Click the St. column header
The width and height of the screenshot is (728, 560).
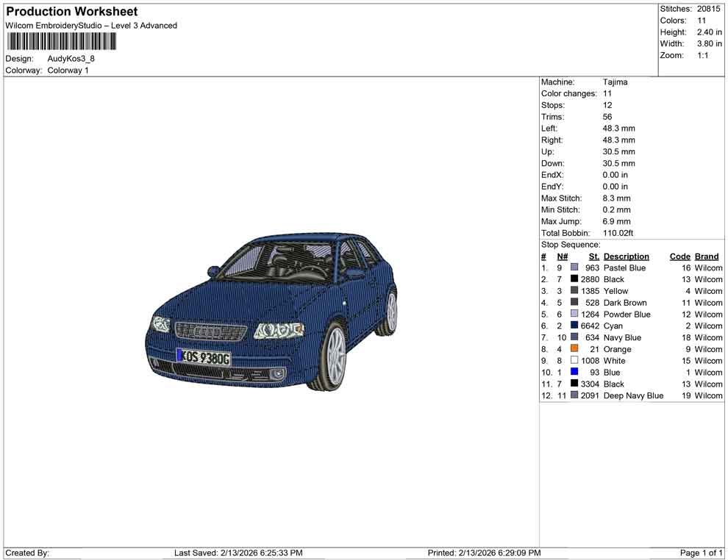[593, 256]
